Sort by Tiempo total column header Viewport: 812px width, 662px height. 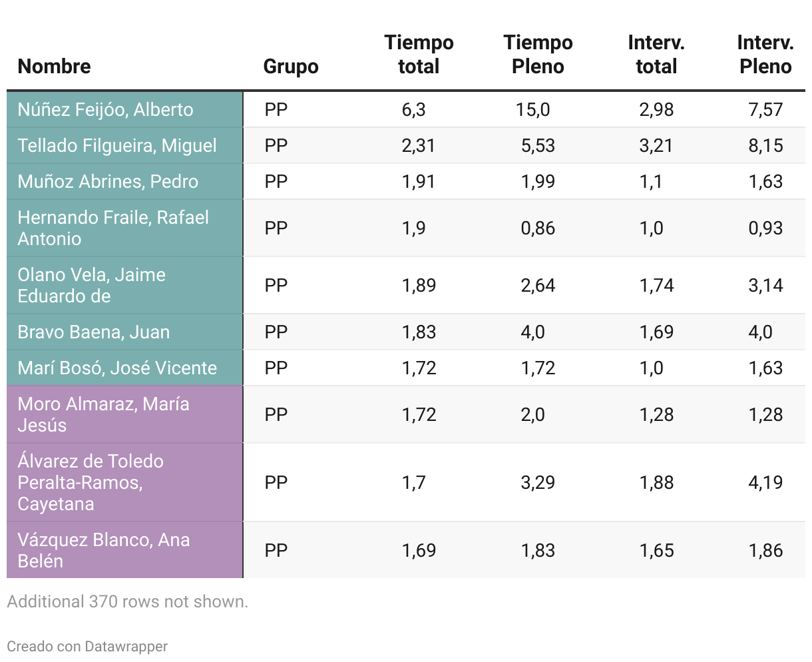419,54
